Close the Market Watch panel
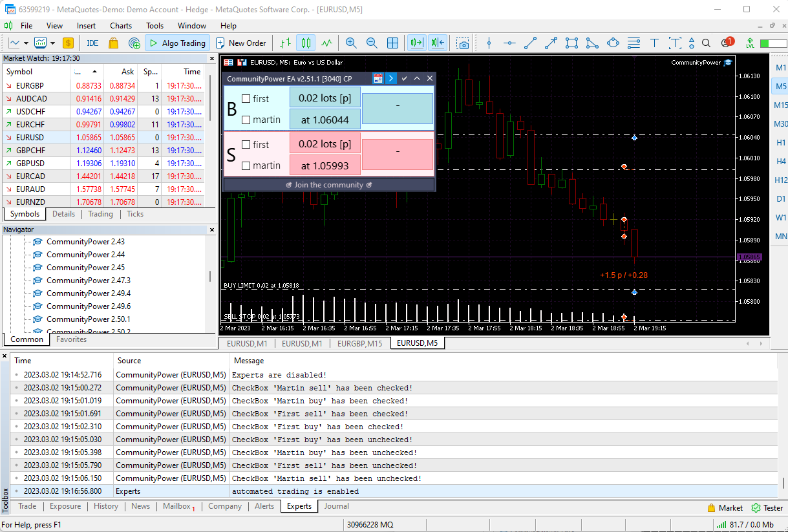 pyautogui.click(x=211, y=58)
